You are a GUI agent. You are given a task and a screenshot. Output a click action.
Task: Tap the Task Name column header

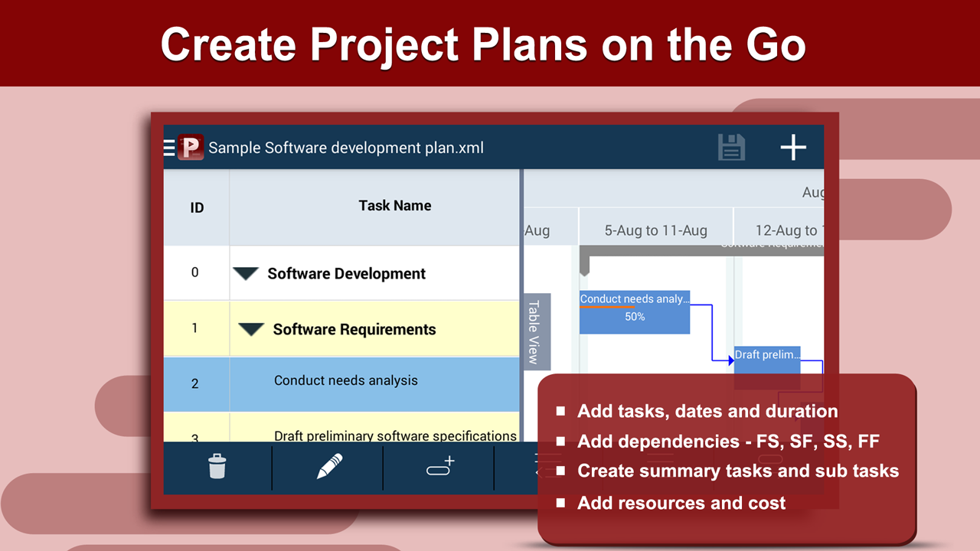pyautogui.click(x=395, y=207)
